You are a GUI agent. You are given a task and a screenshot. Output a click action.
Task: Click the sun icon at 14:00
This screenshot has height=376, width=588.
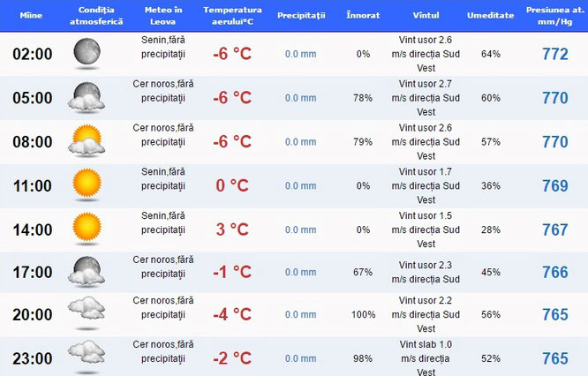tap(87, 229)
